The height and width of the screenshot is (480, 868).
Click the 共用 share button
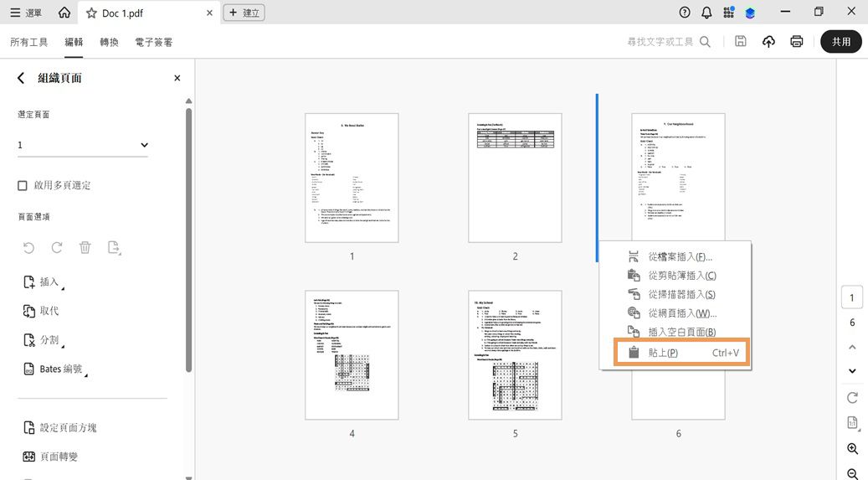click(x=841, y=42)
